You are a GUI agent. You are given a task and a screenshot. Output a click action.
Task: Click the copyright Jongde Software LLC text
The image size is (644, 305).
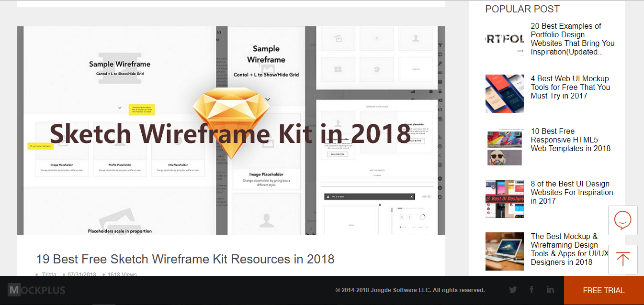coord(410,290)
